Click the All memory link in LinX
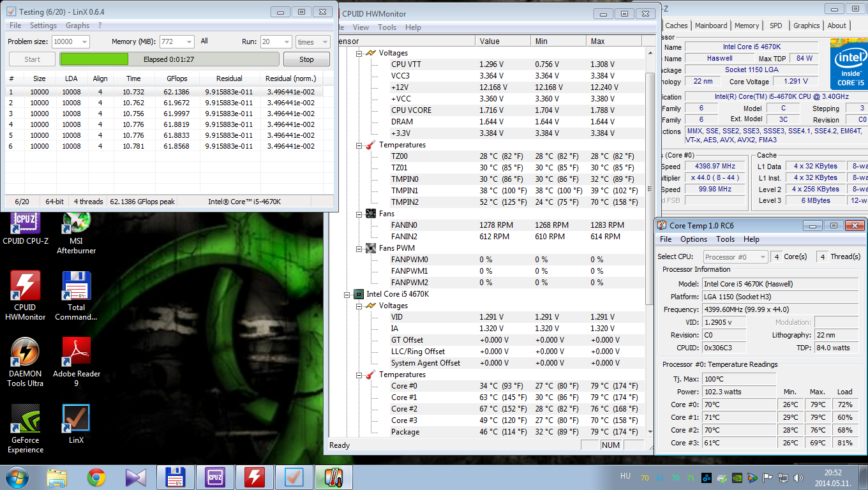 [204, 41]
